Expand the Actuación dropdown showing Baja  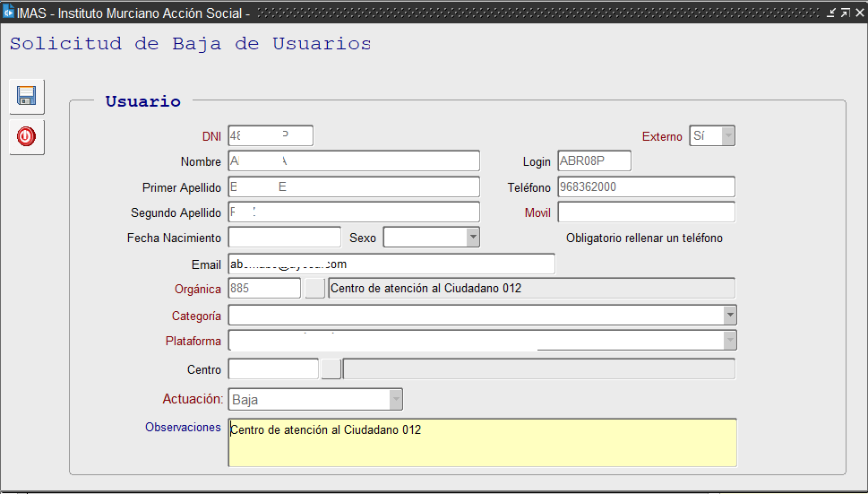tap(395, 400)
